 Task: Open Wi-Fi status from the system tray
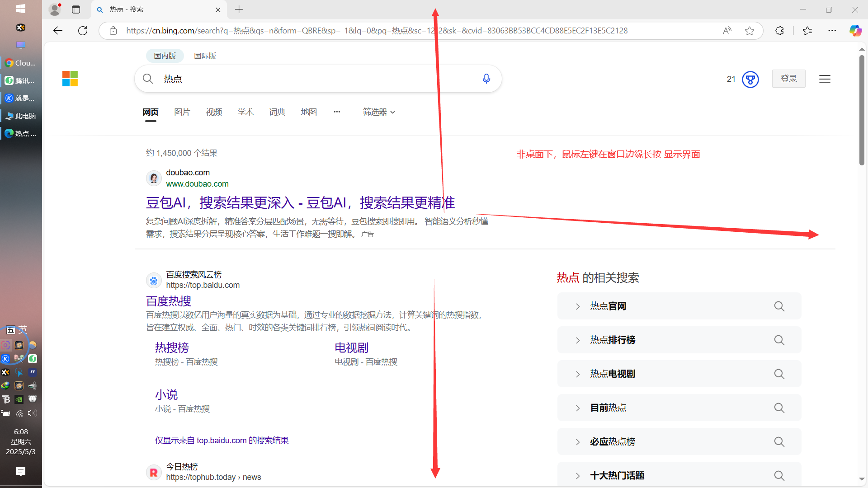click(x=19, y=413)
